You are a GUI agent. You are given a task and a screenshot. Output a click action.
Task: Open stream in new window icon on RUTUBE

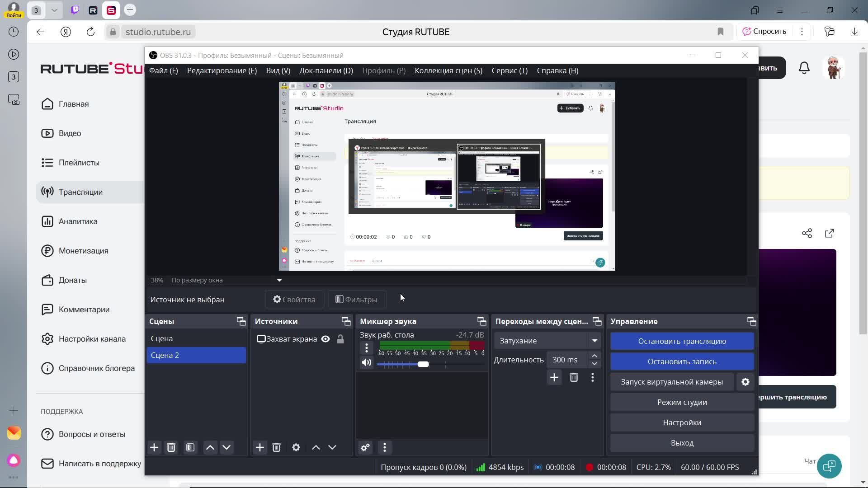pos(830,233)
